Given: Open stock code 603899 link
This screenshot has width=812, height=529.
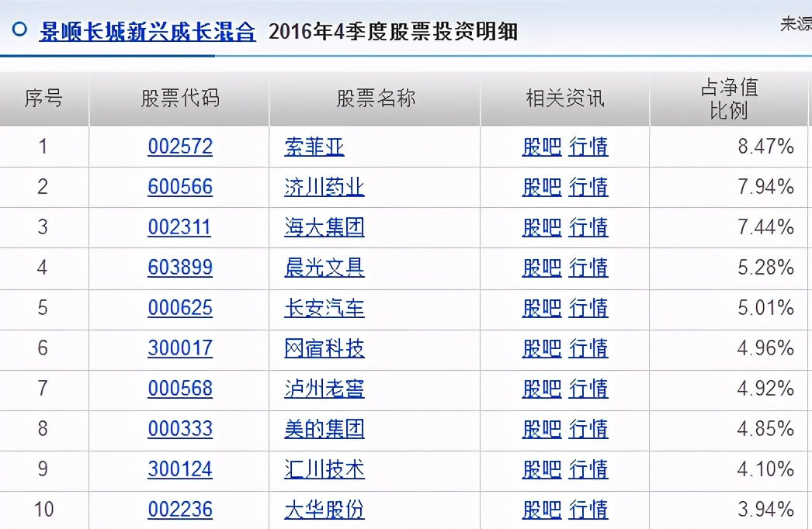Looking at the screenshot, I should click(180, 268).
